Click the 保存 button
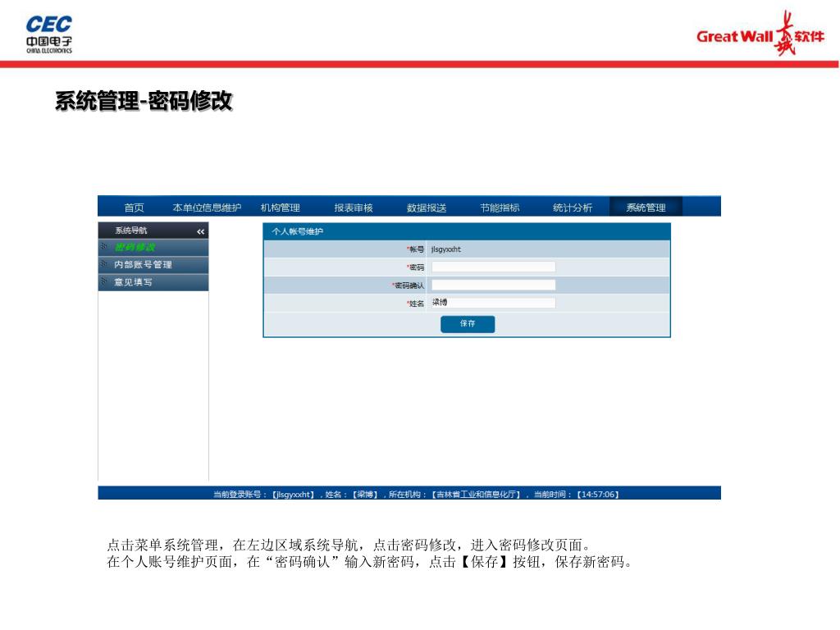840x630 pixels. [468, 323]
